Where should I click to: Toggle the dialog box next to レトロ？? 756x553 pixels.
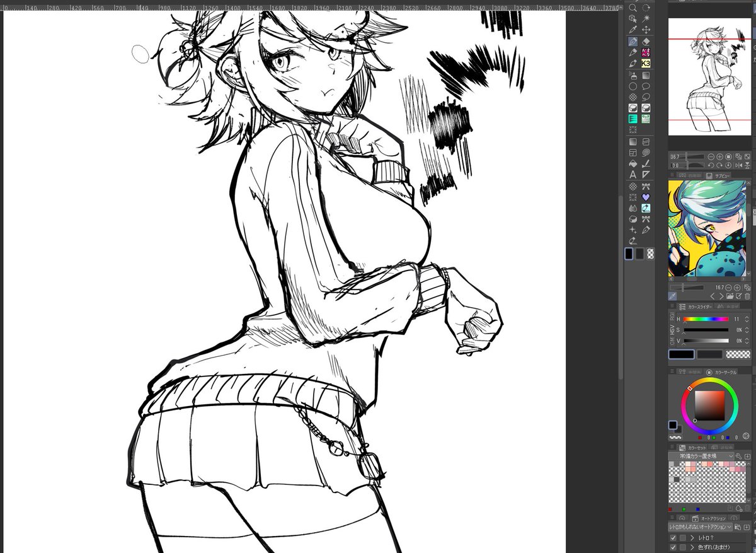(683, 538)
